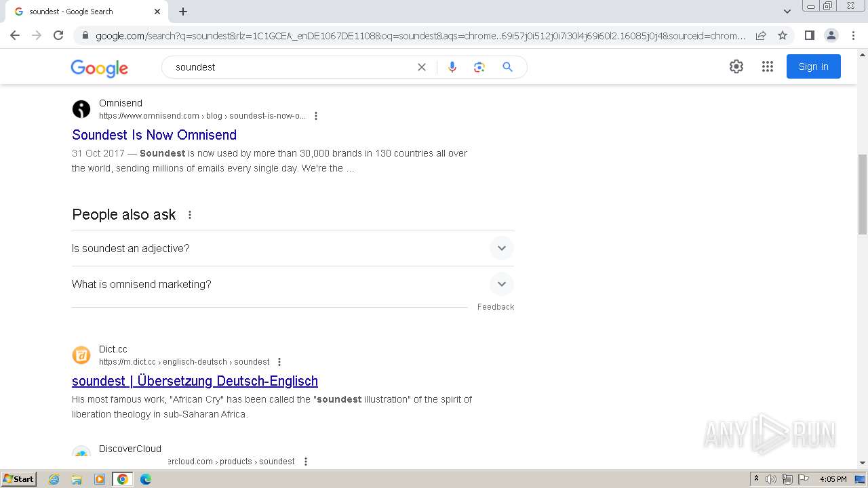Viewport: 868px width, 488px height.
Task: Open media player from taskbar
Action: point(100,479)
